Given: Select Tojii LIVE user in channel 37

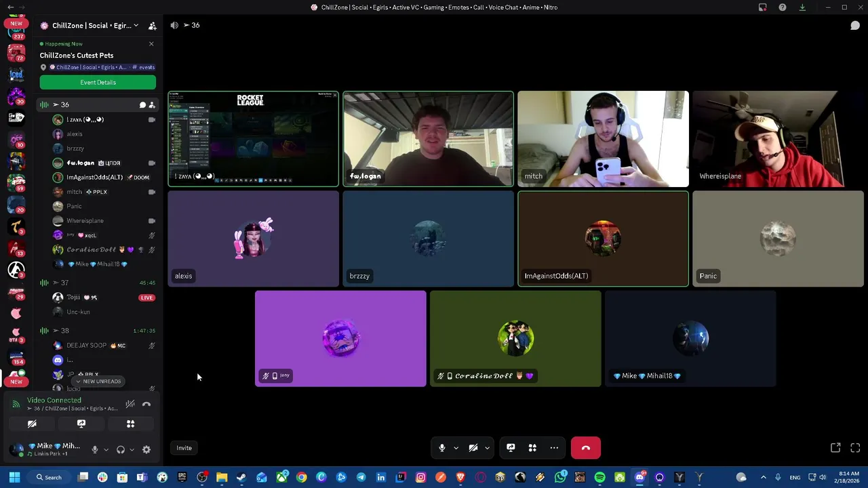Looking at the screenshot, I should [x=103, y=298].
